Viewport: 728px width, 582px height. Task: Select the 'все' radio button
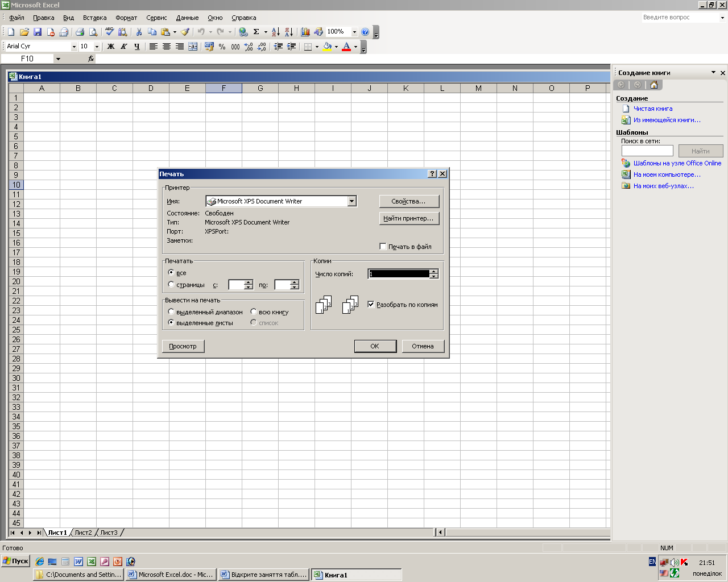[x=171, y=273]
